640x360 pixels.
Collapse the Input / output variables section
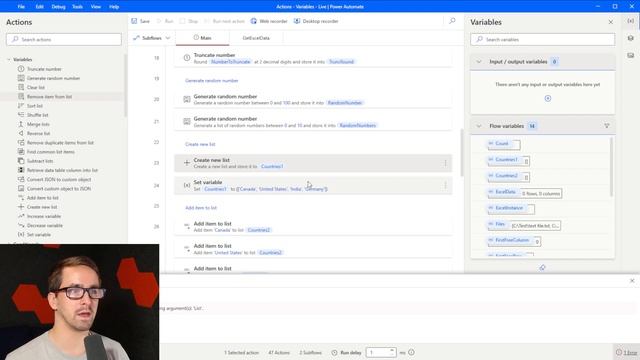tap(479, 62)
